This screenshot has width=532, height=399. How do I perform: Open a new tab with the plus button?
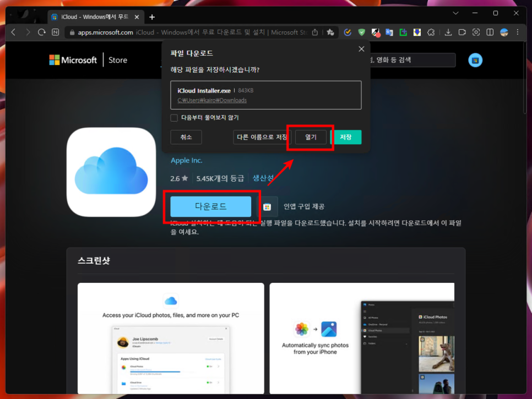(152, 17)
